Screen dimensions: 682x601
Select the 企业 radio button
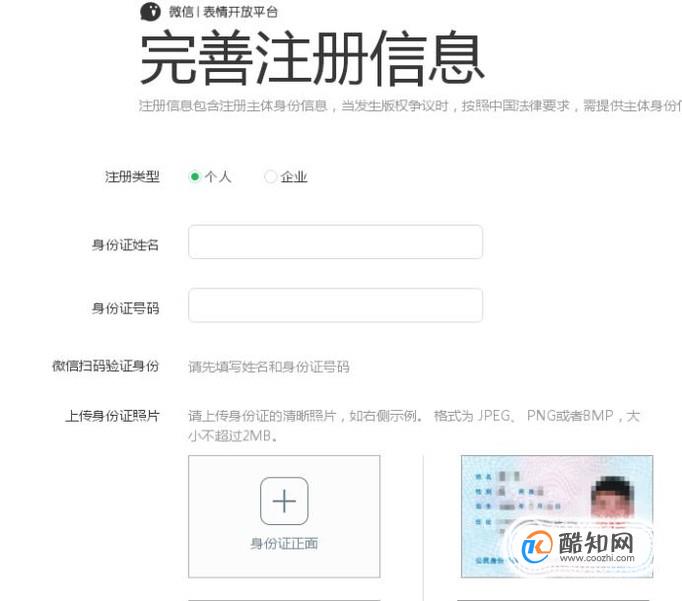[270, 177]
